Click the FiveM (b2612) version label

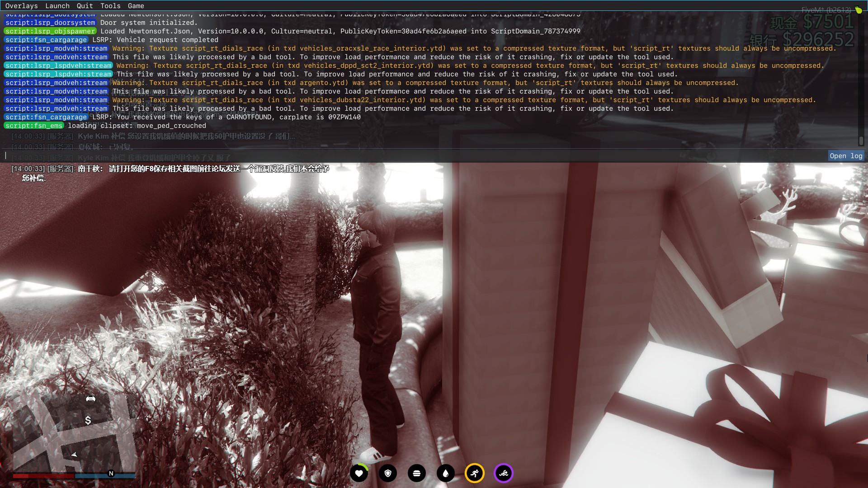(826, 10)
